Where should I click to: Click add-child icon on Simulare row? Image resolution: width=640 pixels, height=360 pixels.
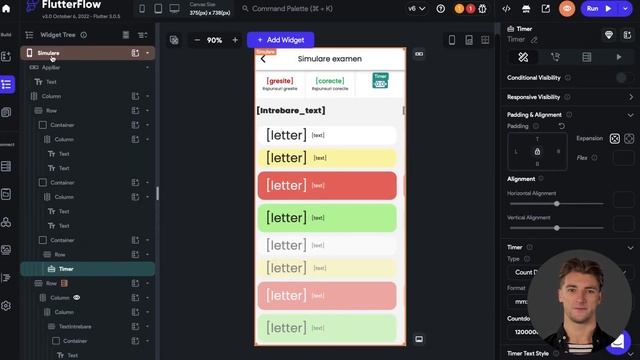pos(135,53)
